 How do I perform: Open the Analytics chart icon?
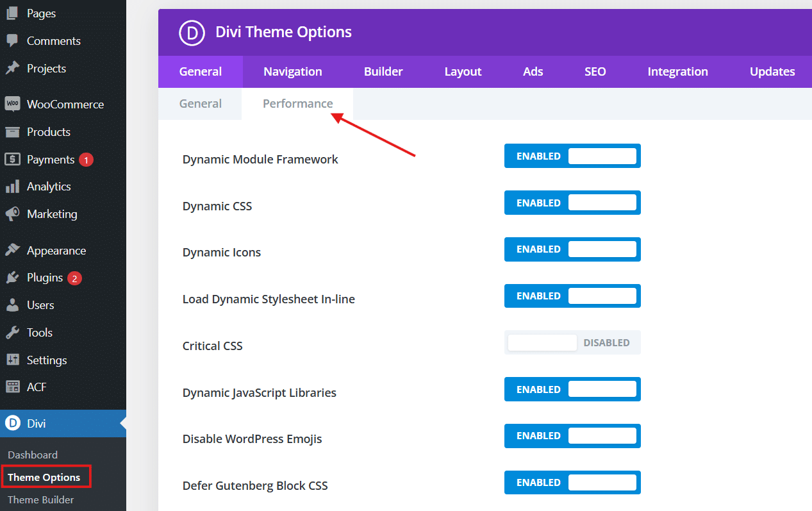pyautogui.click(x=11, y=186)
